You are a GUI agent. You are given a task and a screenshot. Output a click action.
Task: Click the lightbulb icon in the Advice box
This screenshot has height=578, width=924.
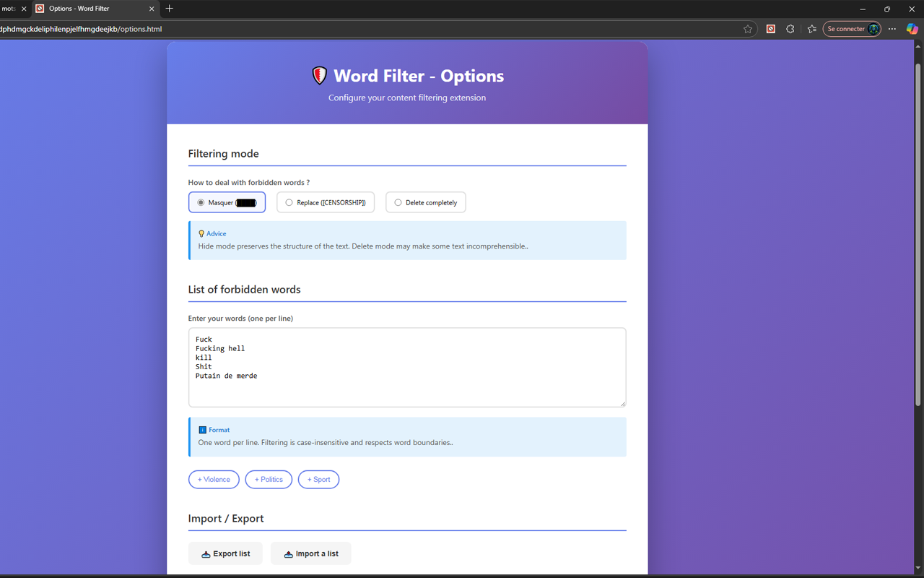coord(201,233)
